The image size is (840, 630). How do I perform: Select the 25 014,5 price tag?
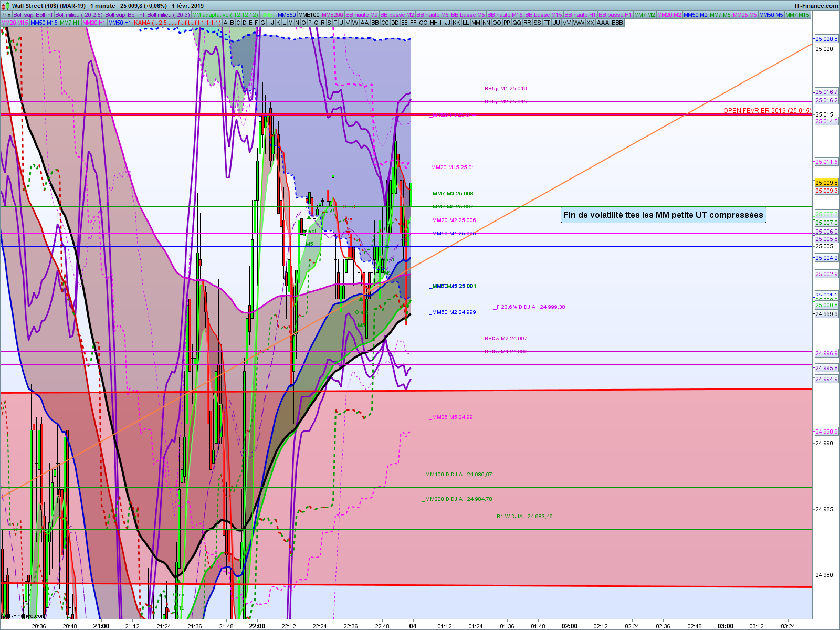pos(827,121)
